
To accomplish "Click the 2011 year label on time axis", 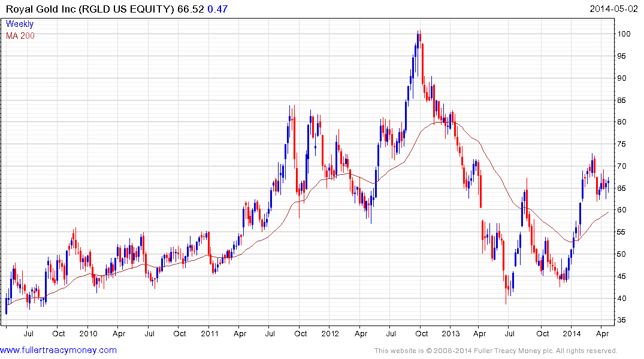I will [x=210, y=333].
